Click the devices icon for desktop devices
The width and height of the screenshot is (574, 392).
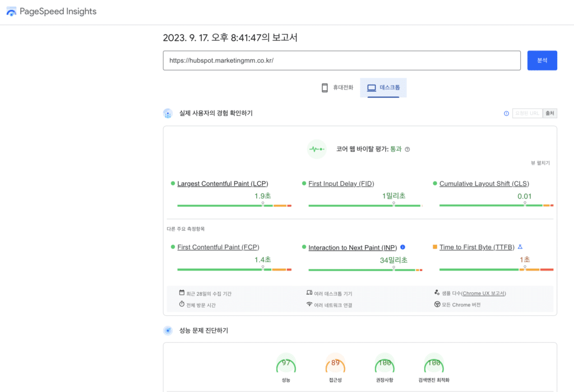pos(309,292)
